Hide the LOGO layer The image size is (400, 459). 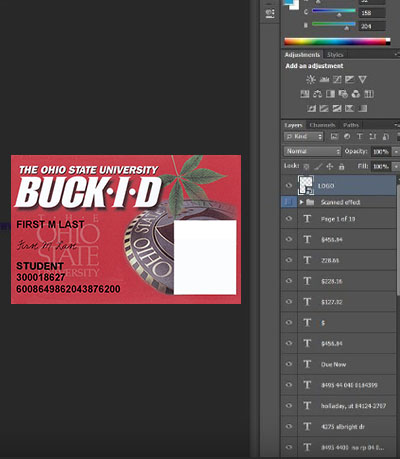point(289,186)
